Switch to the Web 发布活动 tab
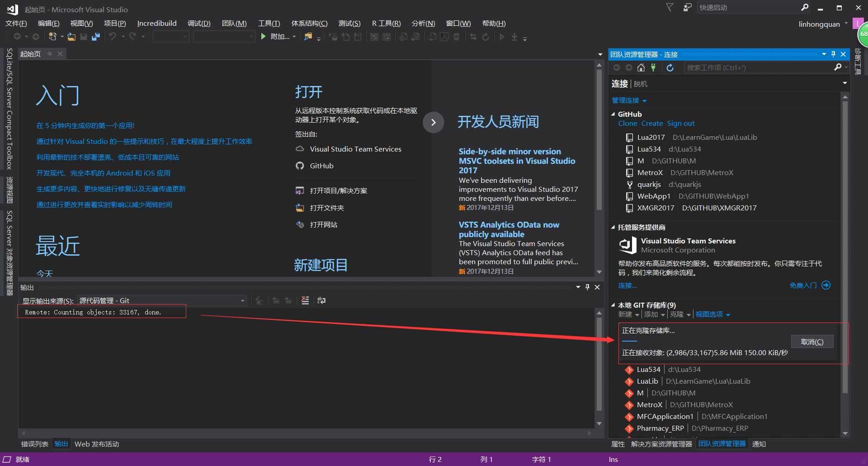Screen dimensions: 868x466 97,444
